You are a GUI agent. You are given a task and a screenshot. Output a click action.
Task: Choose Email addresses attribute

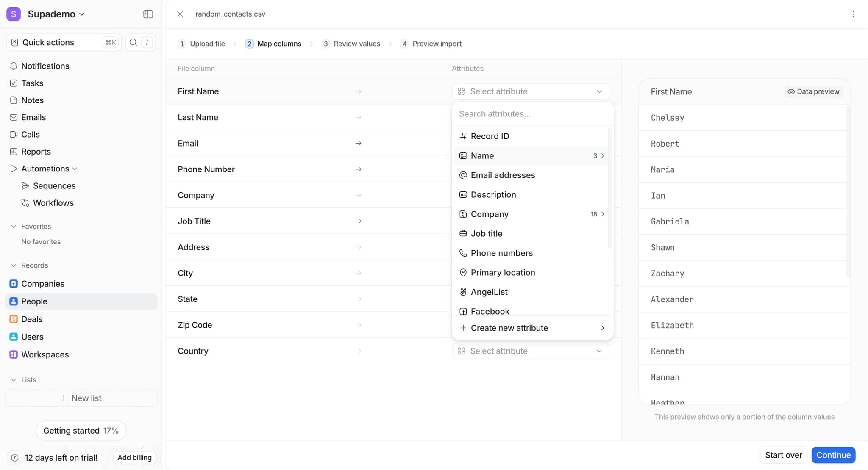(503, 175)
